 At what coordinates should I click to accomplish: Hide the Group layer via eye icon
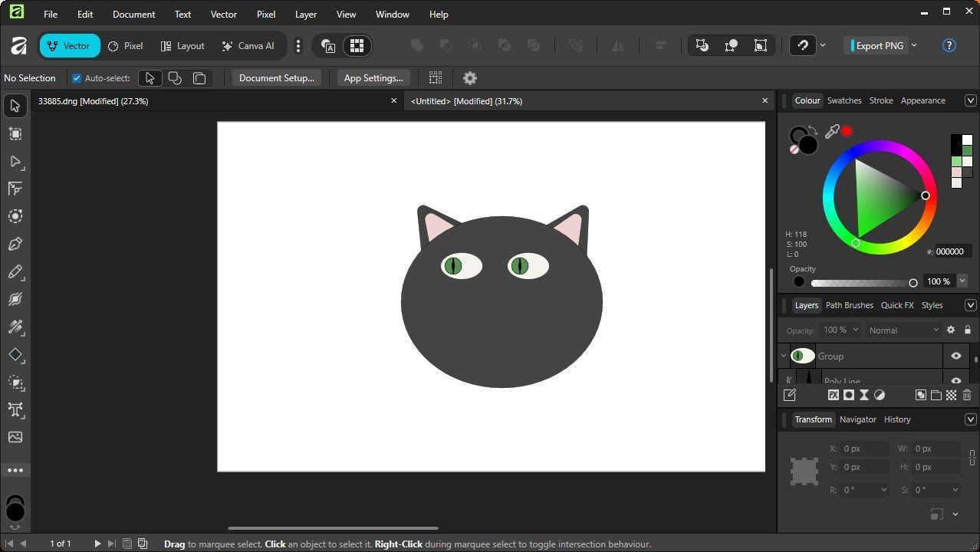point(956,356)
